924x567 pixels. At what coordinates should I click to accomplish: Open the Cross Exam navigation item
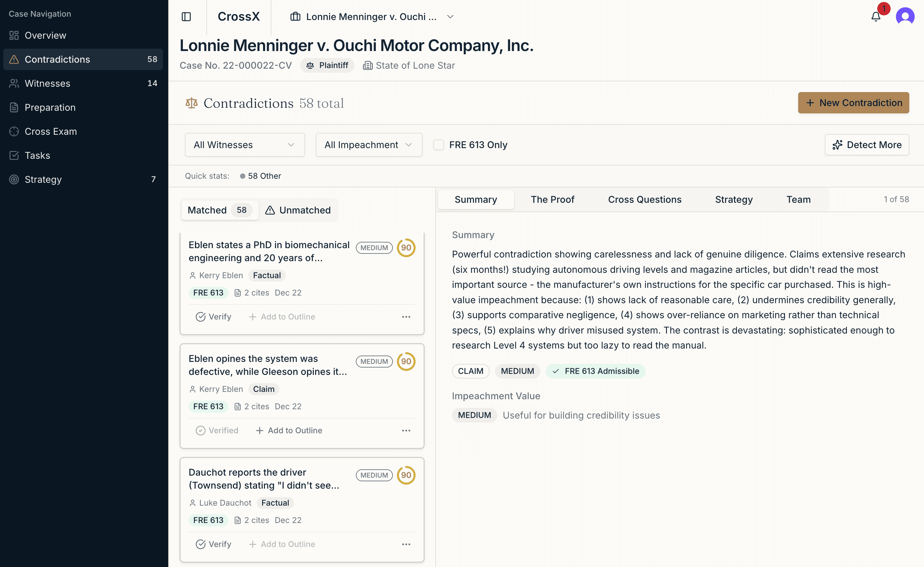click(x=51, y=131)
